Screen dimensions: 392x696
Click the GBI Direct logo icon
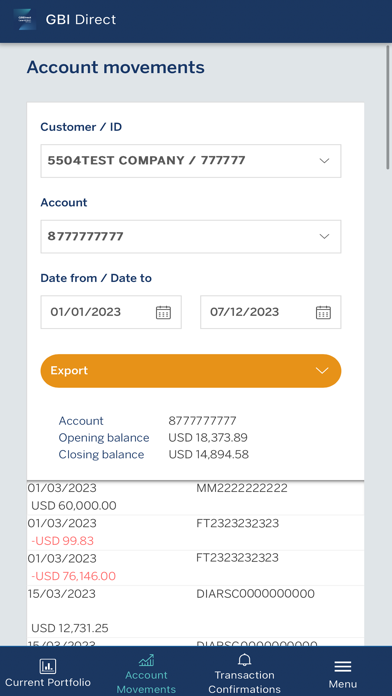(25, 19)
